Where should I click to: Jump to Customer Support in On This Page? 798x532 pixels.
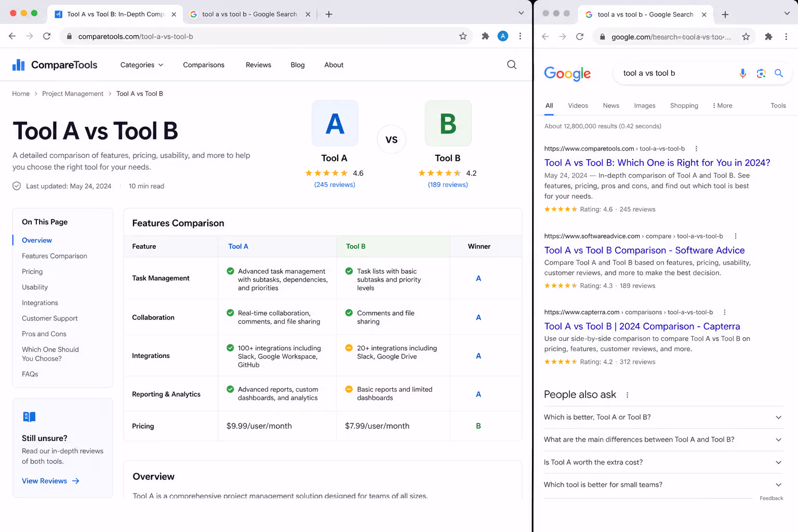pyautogui.click(x=50, y=318)
